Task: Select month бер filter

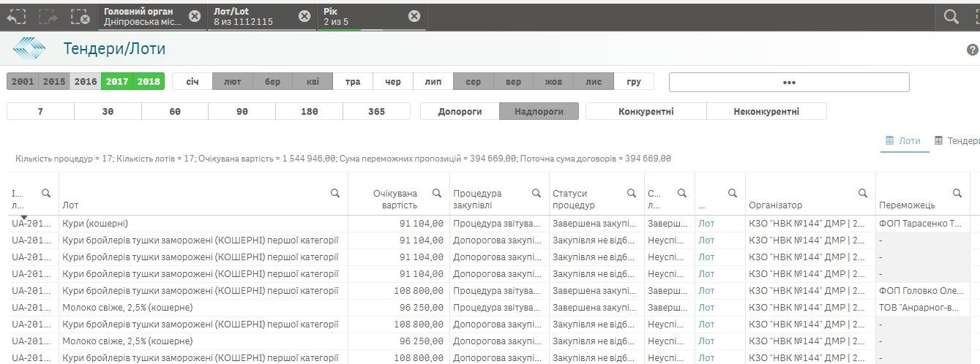Action: pos(272,82)
